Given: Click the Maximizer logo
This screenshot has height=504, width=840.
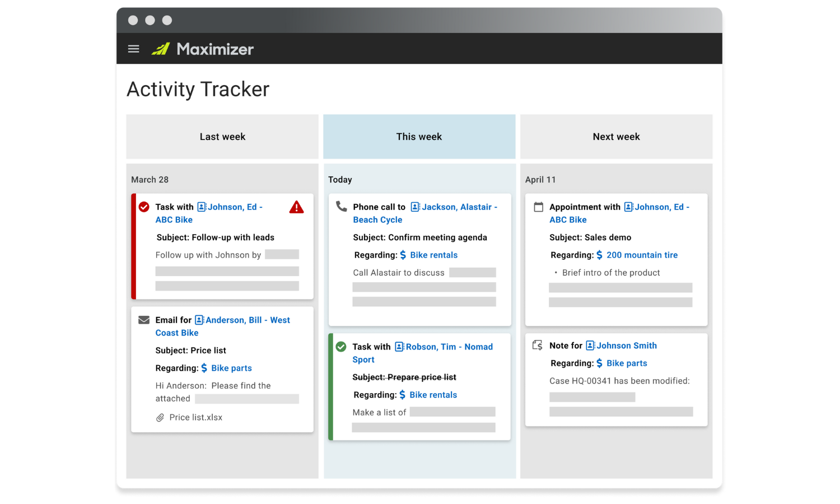Looking at the screenshot, I should coord(162,49).
